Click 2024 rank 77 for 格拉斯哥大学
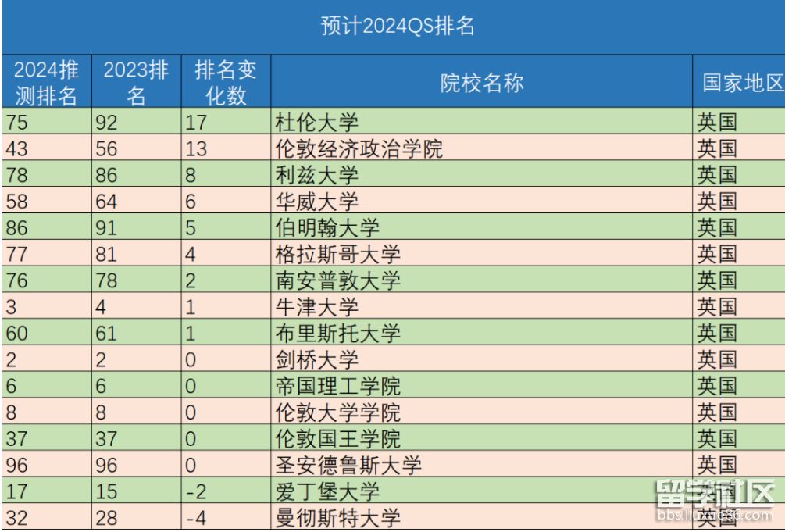This screenshot has width=785, height=532. pyautogui.click(x=16, y=255)
